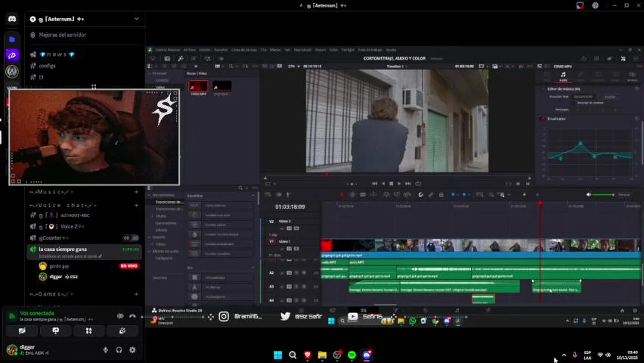The image size is (644, 363).
Task: Collapse the Voice chat channel category
Action: [63, 205]
